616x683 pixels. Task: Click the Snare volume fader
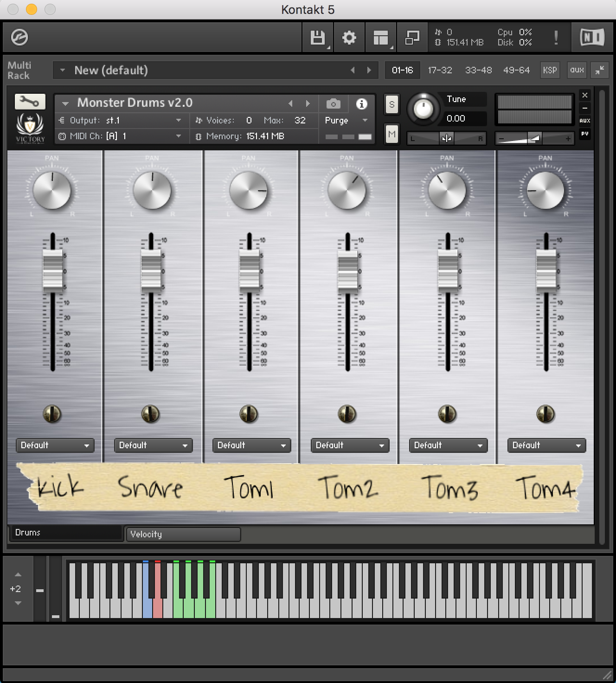151,271
